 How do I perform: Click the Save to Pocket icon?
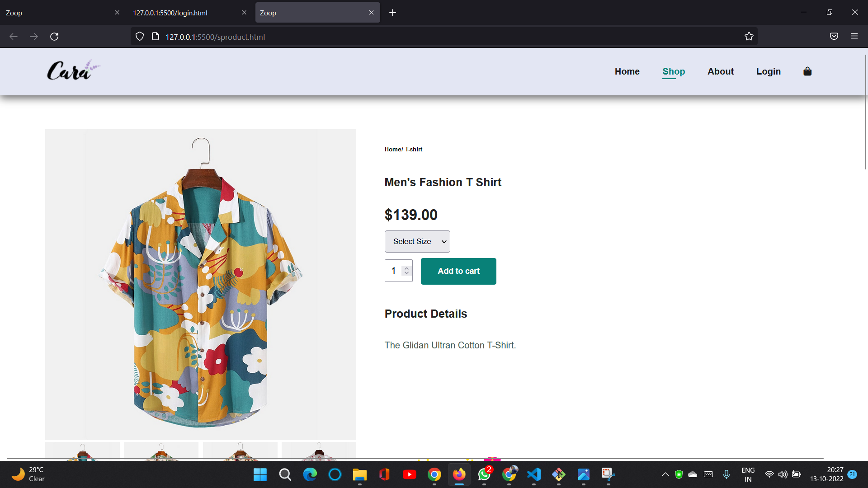tap(834, 37)
